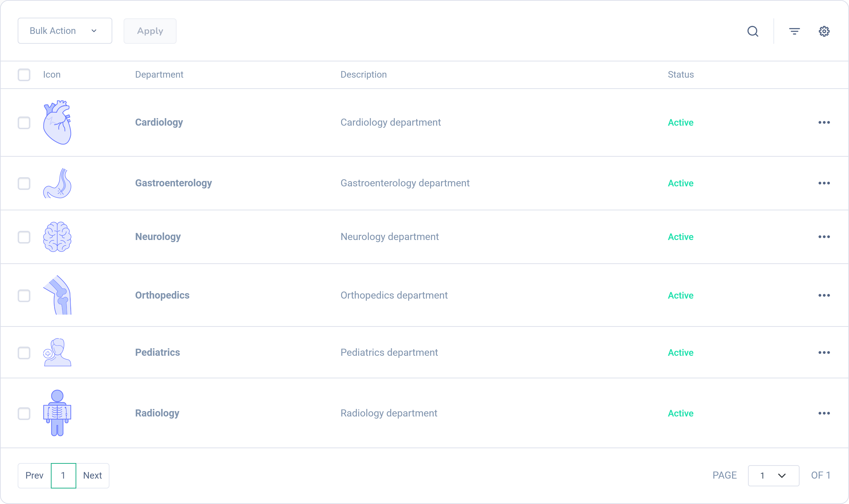
Task: Click the Active status for Orthopedics
Action: (x=680, y=296)
